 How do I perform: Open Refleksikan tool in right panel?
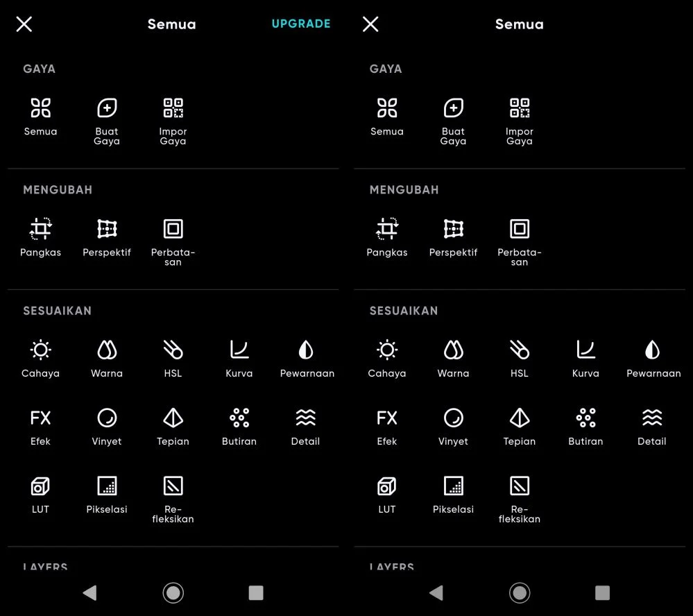point(520,499)
